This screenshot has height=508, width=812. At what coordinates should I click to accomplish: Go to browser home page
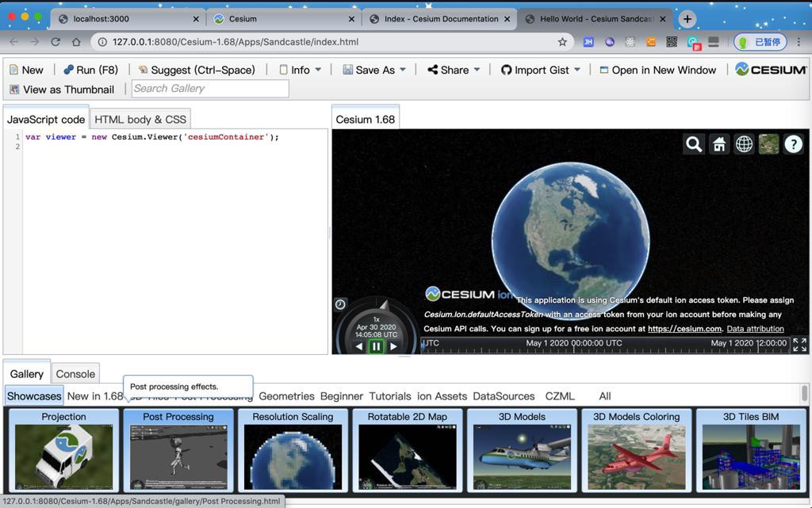[x=76, y=42]
